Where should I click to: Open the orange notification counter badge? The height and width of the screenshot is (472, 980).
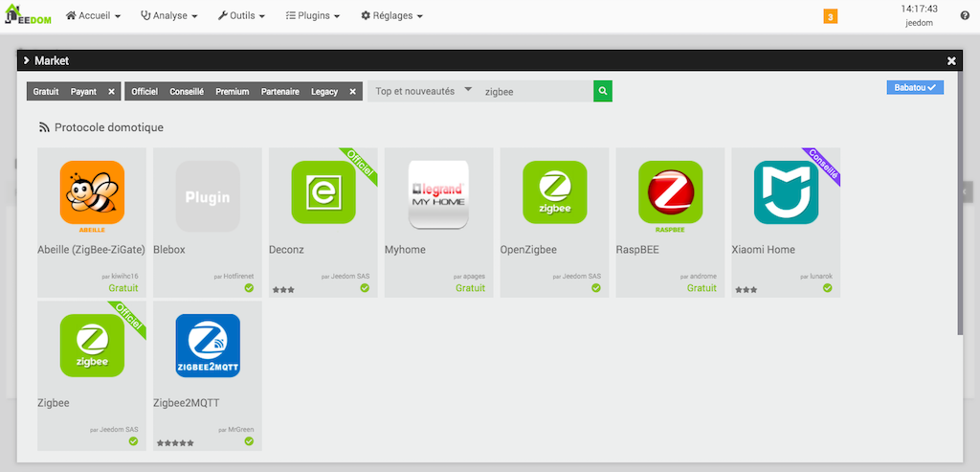click(x=830, y=17)
